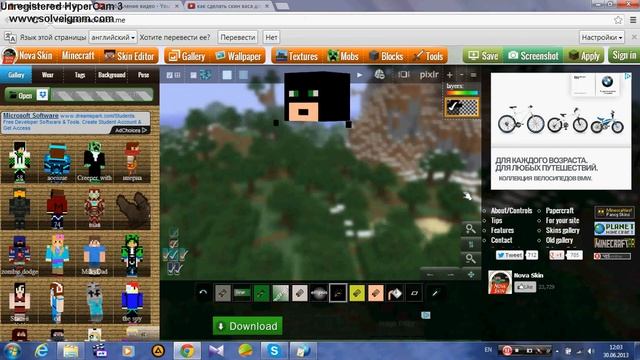Select the eraser tool

[414, 293]
